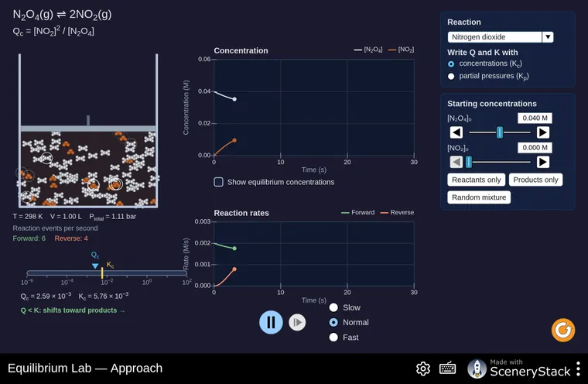Click the Products only button
This screenshot has width=588, height=384.
point(535,180)
